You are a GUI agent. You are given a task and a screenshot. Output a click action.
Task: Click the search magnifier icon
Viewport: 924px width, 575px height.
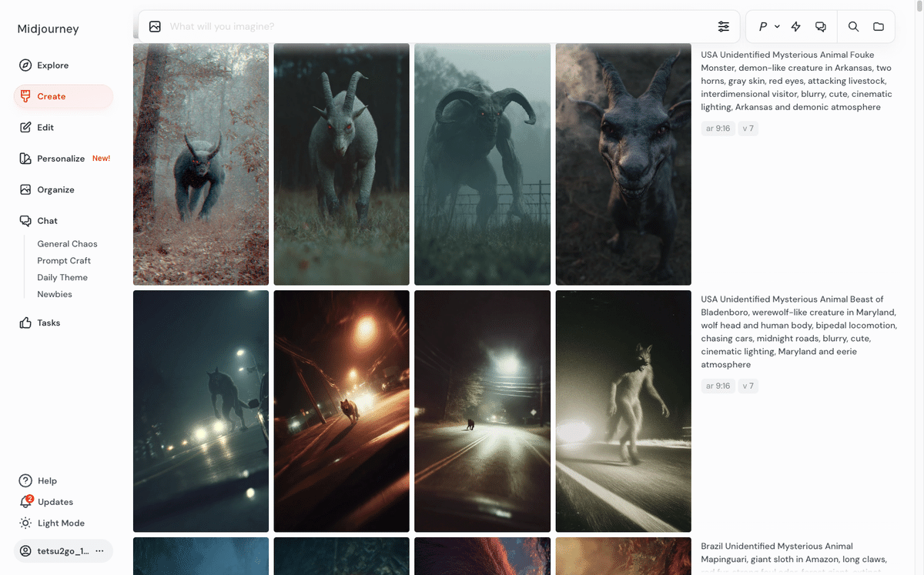point(853,26)
